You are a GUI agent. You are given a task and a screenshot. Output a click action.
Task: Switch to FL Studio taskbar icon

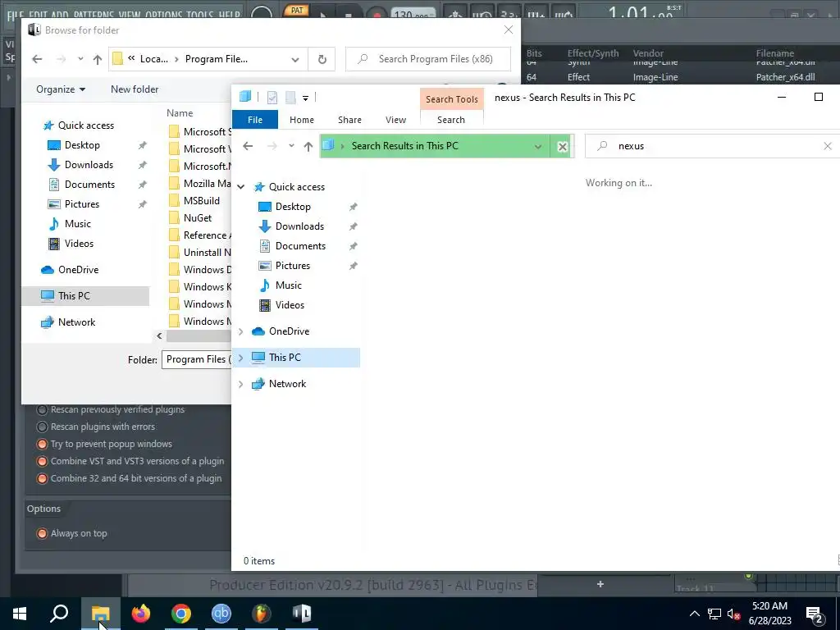pyautogui.click(x=262, y=614)
